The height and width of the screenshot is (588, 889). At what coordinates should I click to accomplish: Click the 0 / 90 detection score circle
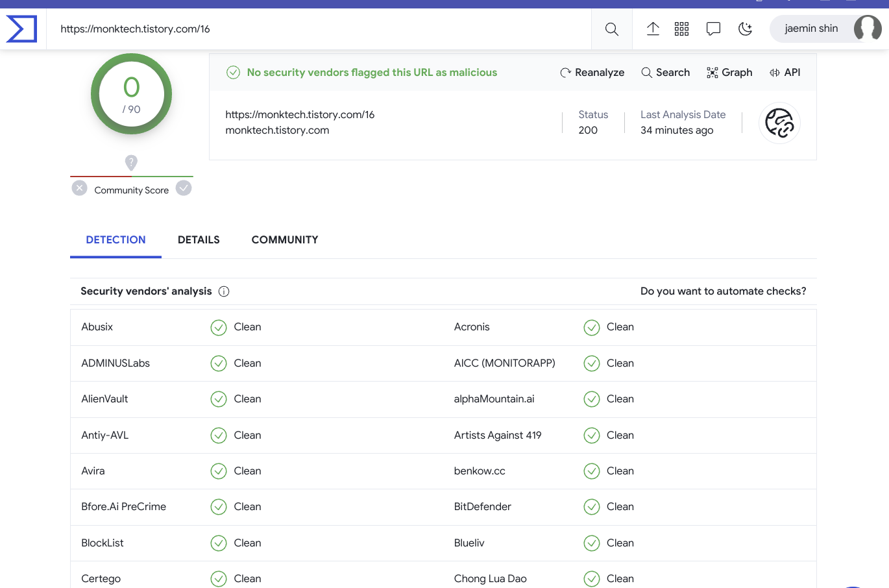click(x=131, y=94)
